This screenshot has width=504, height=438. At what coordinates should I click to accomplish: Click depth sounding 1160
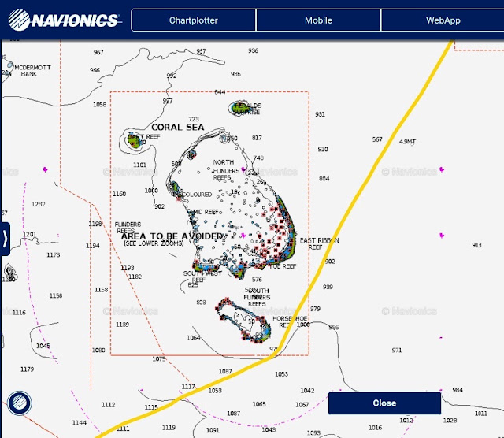pyautogui.click(x=119, y=194)
